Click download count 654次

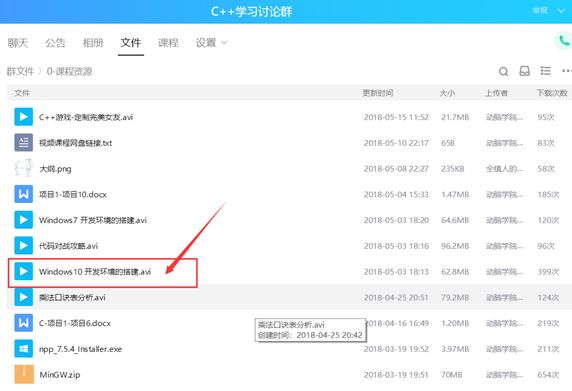pyautogui.click(x=548, y=375)
